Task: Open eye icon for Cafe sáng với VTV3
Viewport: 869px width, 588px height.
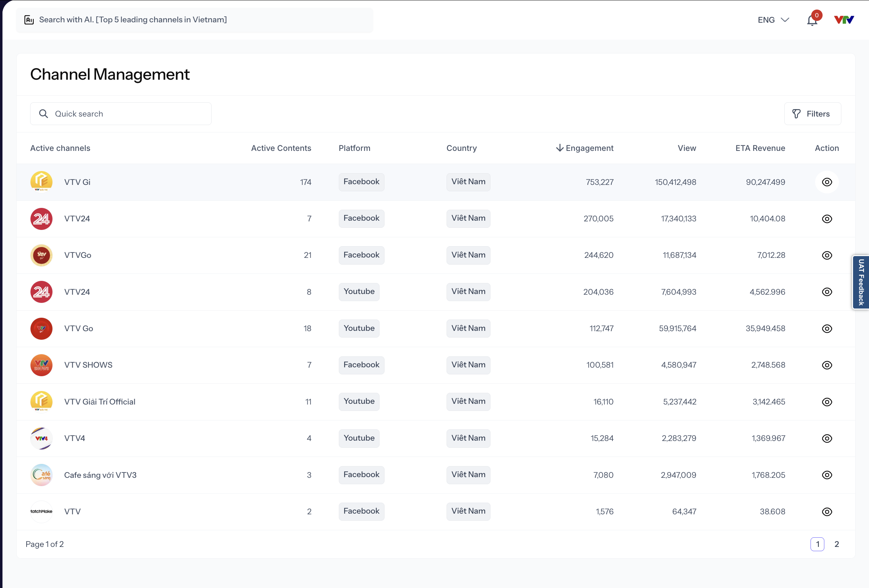Action: pyautogui.click(x=827, y=475)
